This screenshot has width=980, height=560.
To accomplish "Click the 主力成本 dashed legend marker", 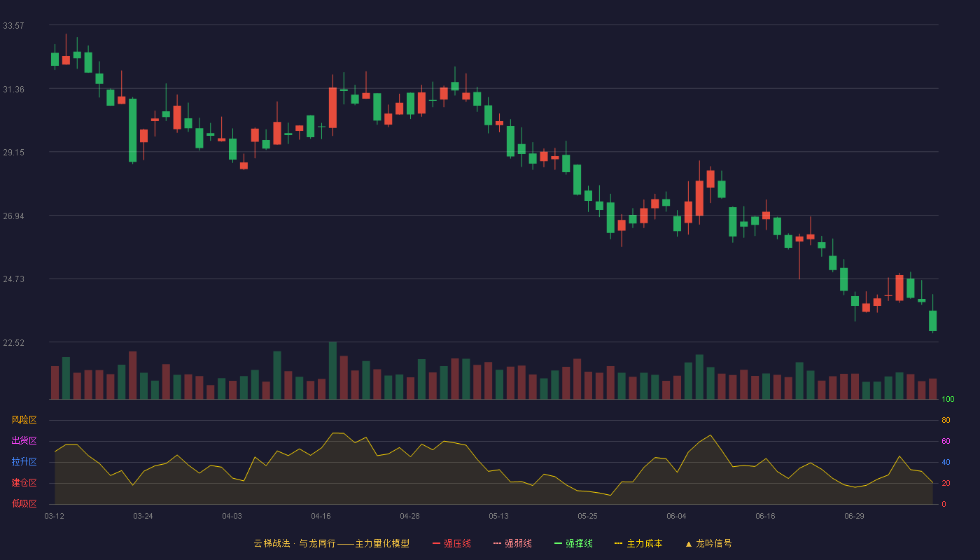I will pyautogui.click(x=619, y=543).
